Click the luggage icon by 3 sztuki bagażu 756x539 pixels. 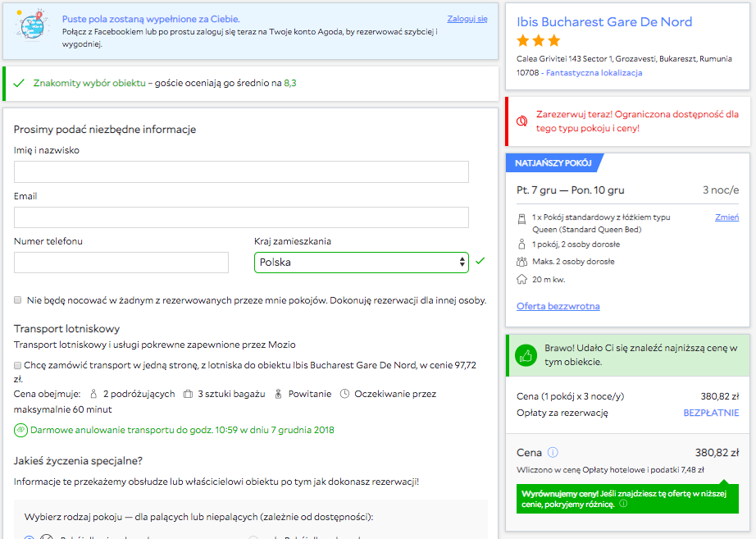tap(188, 395)
